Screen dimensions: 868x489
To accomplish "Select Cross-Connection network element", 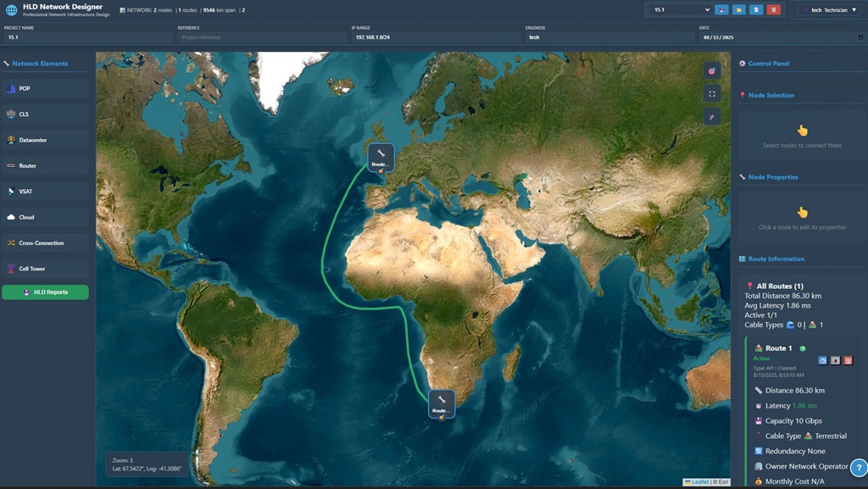I will 46,243.
